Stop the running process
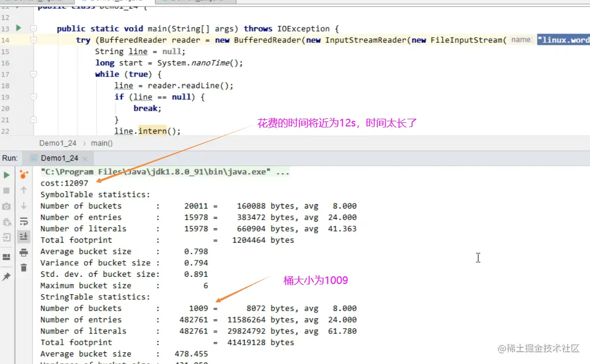The width and height of the screenshot is (590, 364). (7, 191)
